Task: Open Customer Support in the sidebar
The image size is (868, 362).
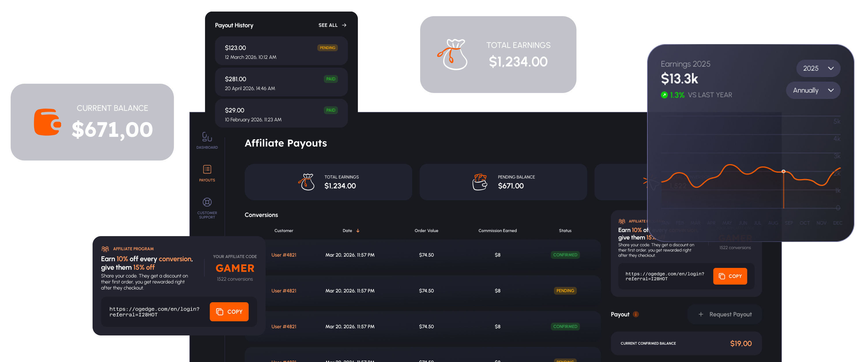Action: click(207, 208)
